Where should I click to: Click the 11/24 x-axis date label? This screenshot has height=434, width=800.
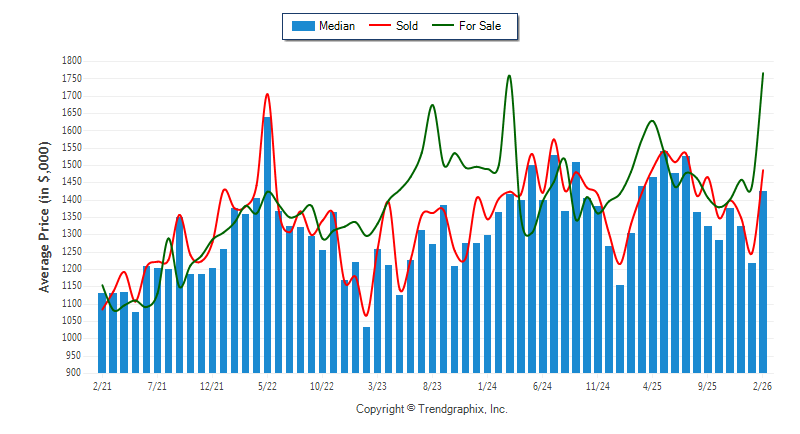point(597,385)
